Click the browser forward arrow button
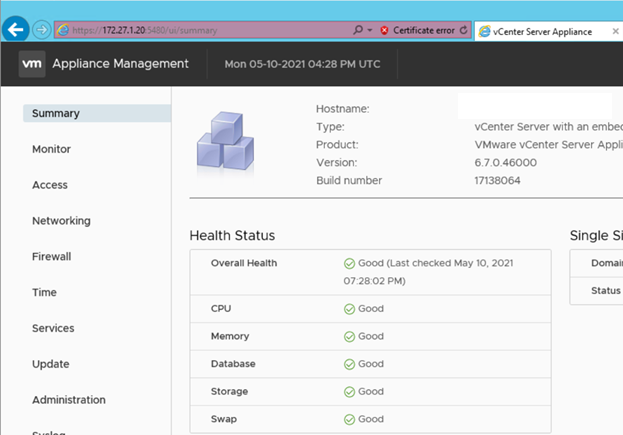Image resolution: width=623 pixels, height=435 pixels. [x=42, y=30]
